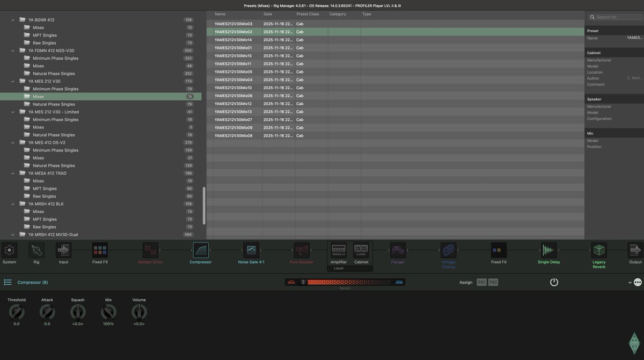Open the System settings block
Viewport: 644px width, 360px height.
pos(10,250)
